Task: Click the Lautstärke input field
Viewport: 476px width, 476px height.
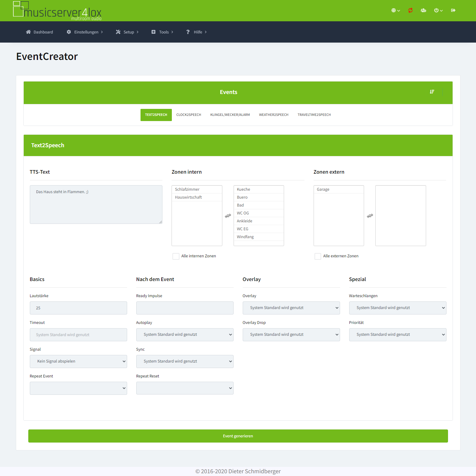Action: 78,308
